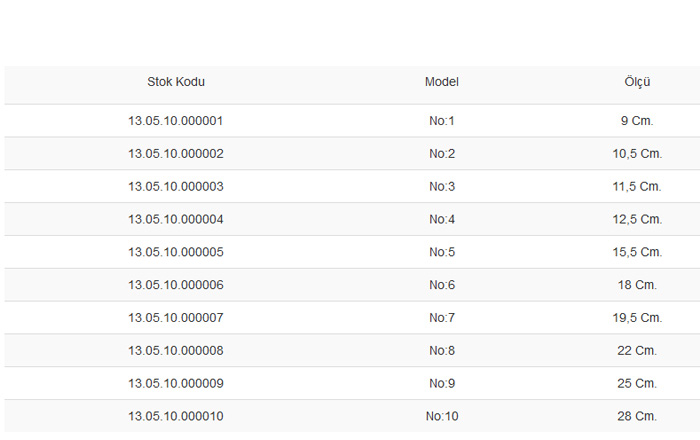The width and height of the screenshot is (700, 440).
Task: Select stock code 13.05.10.000008
Action: [x=175, y=351]
